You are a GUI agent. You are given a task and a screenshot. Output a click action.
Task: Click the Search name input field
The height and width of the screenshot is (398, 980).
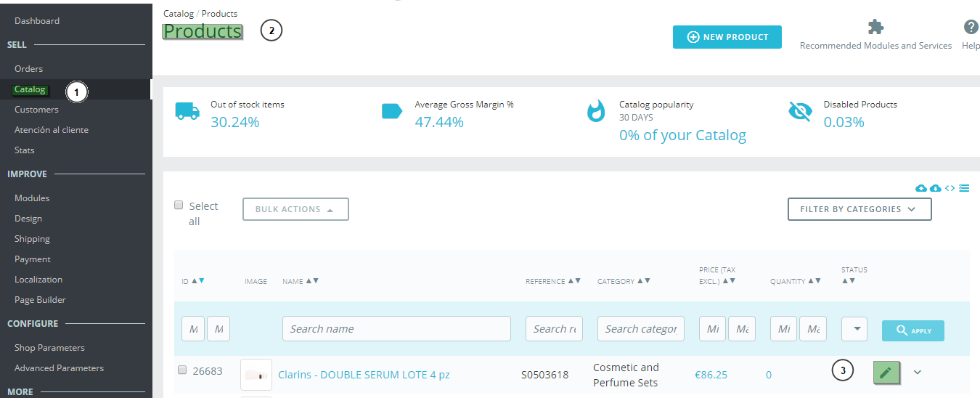coord(396,329)
